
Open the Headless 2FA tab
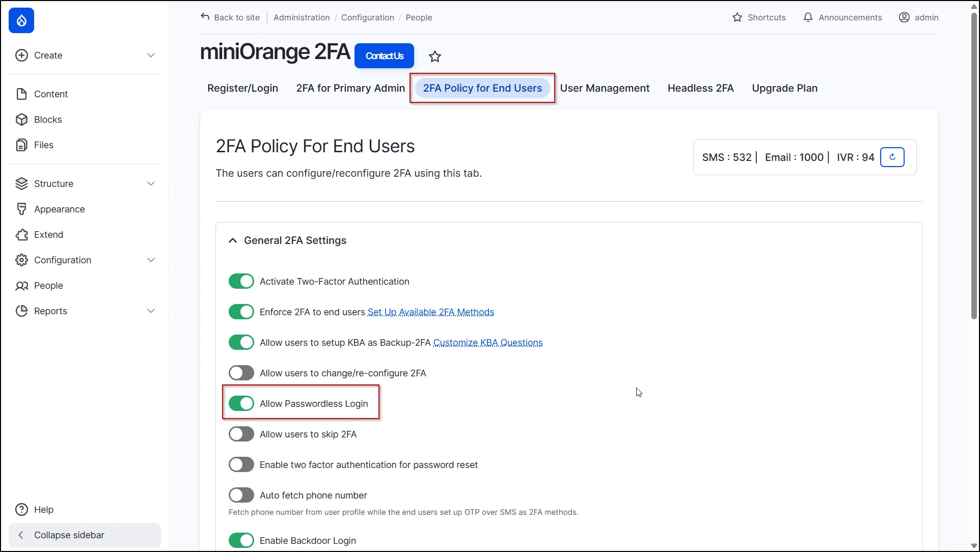click(700, 88)
